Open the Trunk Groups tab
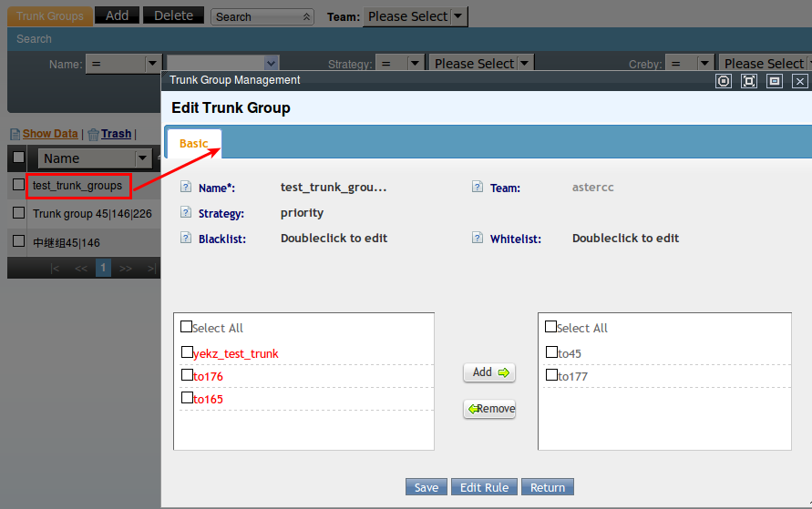The width and height of the screenshot is (812, 509). pos(49,15)
